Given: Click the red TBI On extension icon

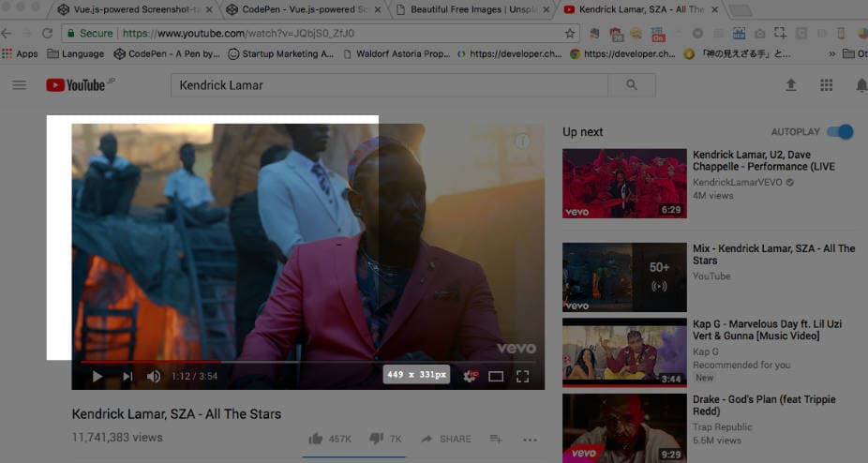Looking at the screenshot, I should (x=658, y=35).
